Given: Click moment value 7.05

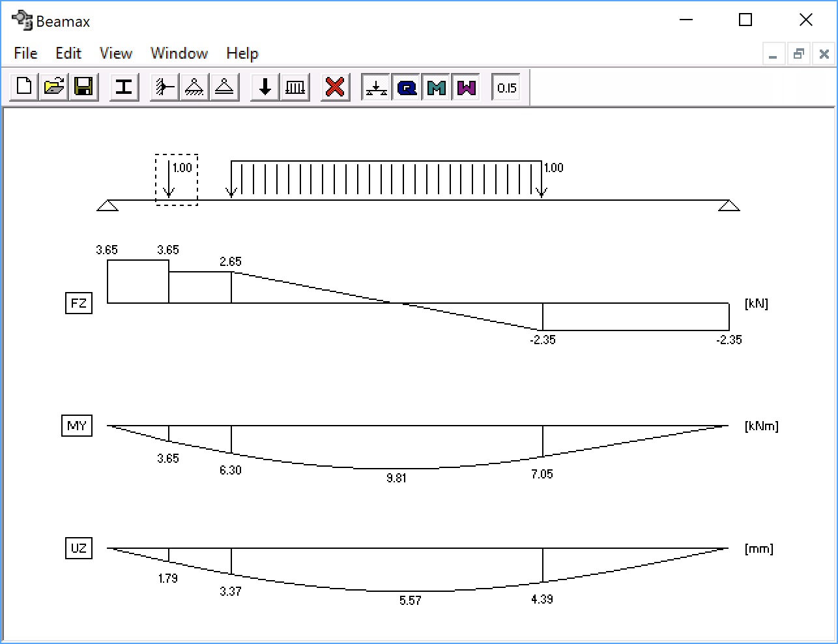Looking at the screenshot, I should (x=542, y=474).
